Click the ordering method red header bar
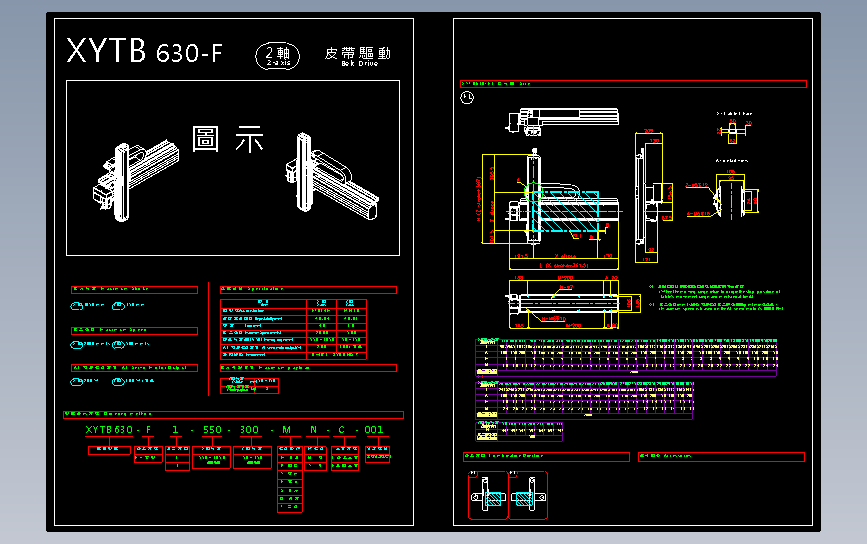The width and height of the screenshot is (867, 544). [x=233, y=414]
